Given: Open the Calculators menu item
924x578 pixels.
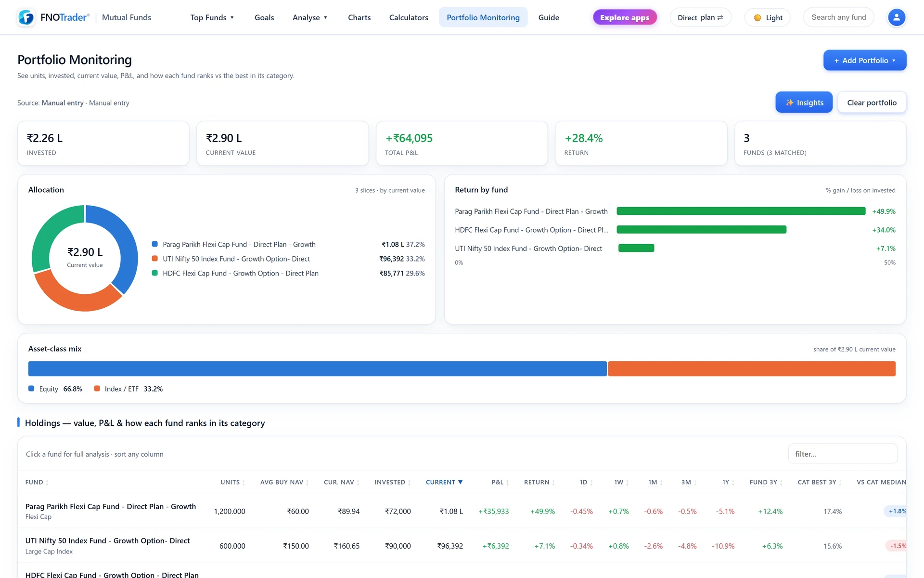Looking at the screenshot, I should (x=409, y=17).
